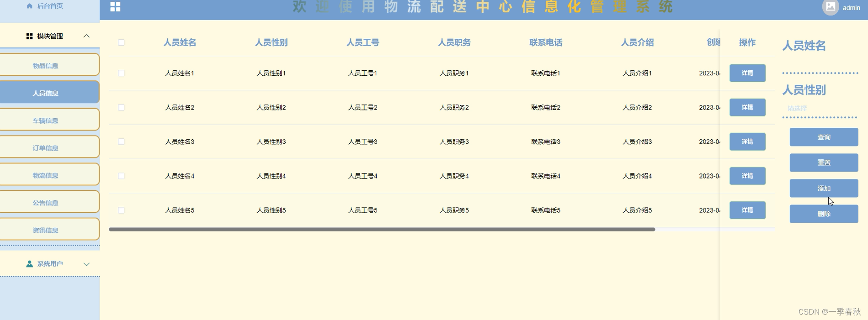This screenshot has width=868, height=320.
Task: Check the row for 人员姓名5
Action: pos(121,210)
